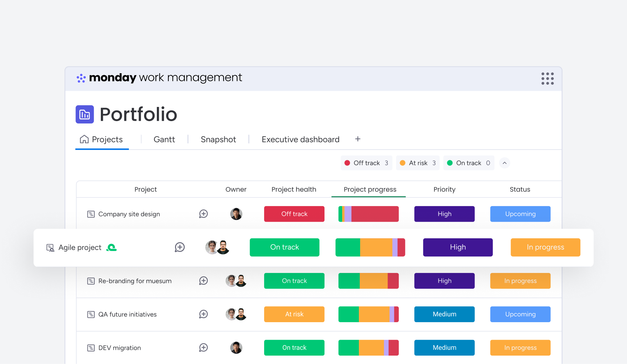
Task: Change In progress status of Re-branding for muesum
Action: (x=520, y=281)
